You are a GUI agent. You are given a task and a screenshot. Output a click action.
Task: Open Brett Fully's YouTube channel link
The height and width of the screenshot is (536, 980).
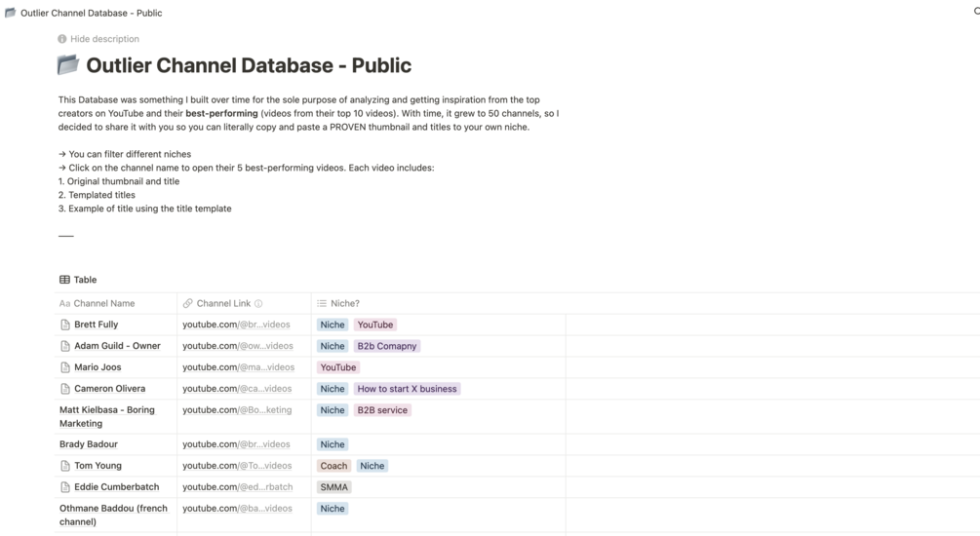click(236, 325)
